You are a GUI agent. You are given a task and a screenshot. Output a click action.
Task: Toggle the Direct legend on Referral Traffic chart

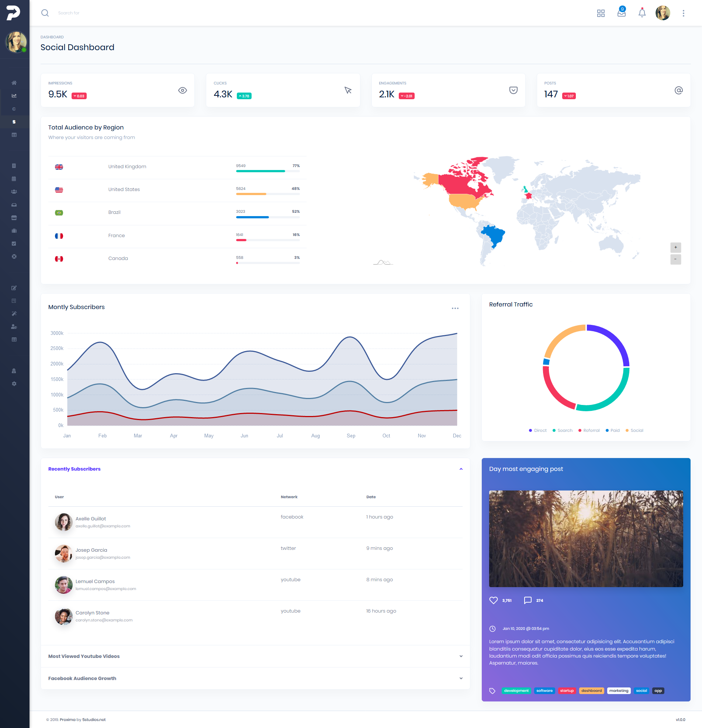click(538, 430)
